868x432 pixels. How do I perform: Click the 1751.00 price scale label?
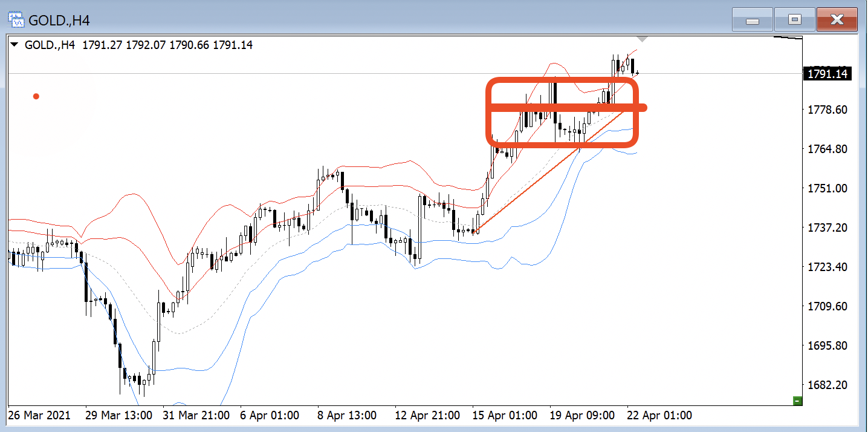(x=824, y=188)
